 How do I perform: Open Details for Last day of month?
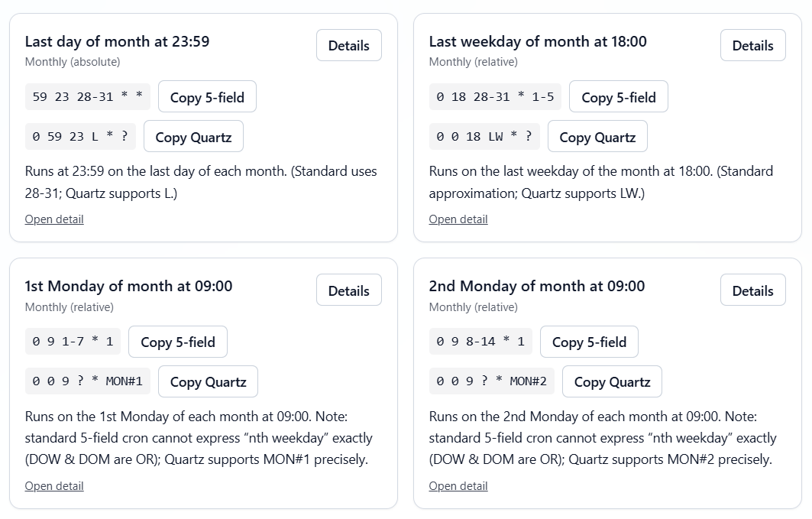click(348, 46)
